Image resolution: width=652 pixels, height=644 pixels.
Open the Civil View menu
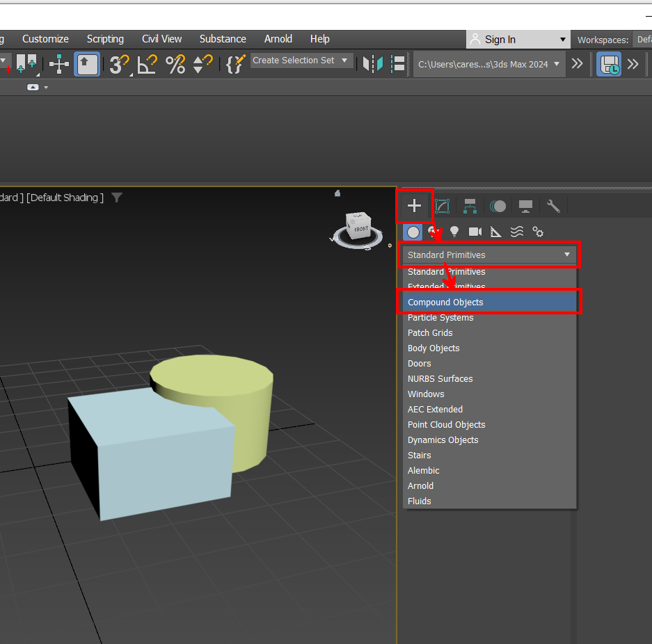[161, 39]
